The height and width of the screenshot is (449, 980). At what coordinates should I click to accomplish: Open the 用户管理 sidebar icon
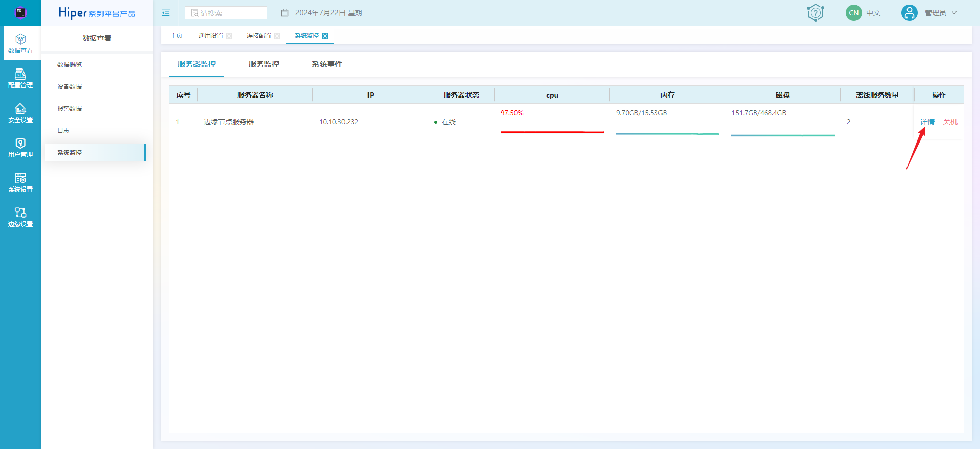[20, 148]
